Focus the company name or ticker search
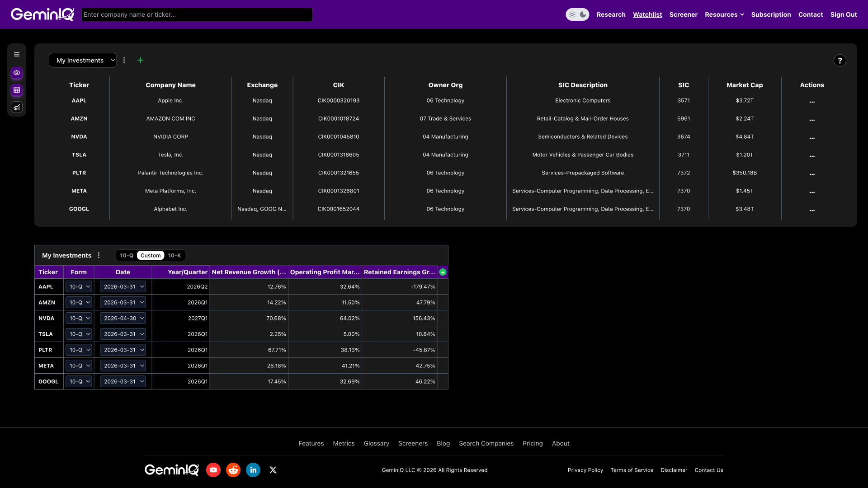This screenshot has height=488, width=868. click(x=197, y=14)
